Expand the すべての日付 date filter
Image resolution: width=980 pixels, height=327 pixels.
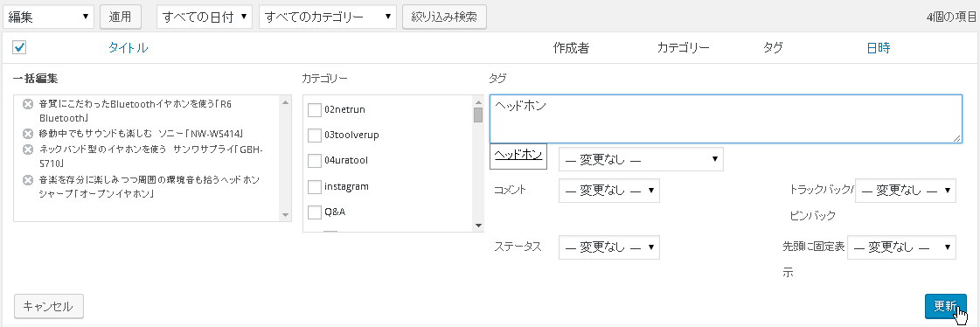pos(205,17)
